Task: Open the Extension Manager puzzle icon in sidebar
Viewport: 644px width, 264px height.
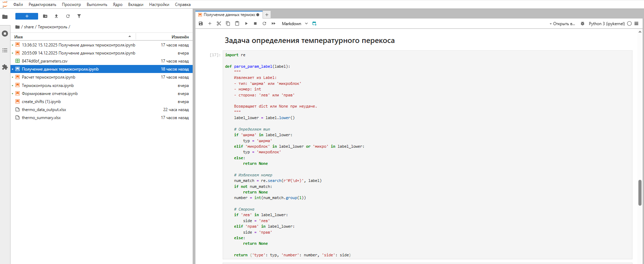Action: pos(5,67)
